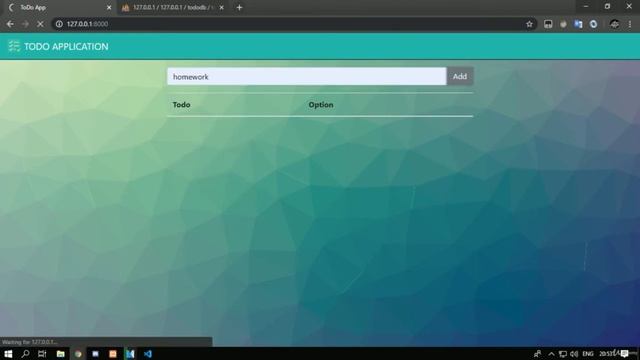The height and width of the screenshot is (360, 640).
Task: Focus the todo text field containing homework
Action: pos(307,76)
